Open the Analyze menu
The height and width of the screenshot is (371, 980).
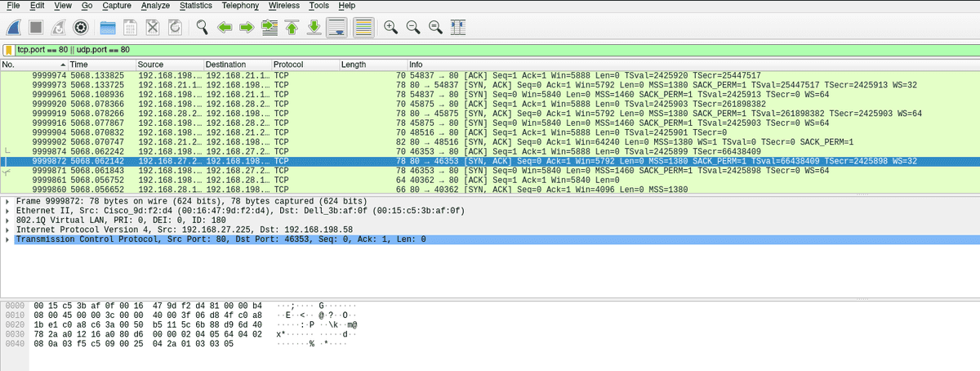click(x=155, y=6)
